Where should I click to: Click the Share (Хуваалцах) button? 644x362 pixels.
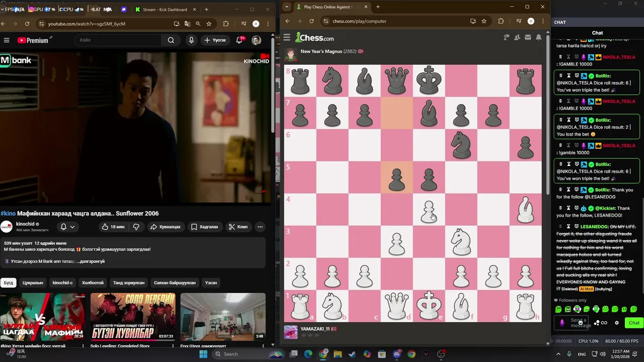pos(166,227)
